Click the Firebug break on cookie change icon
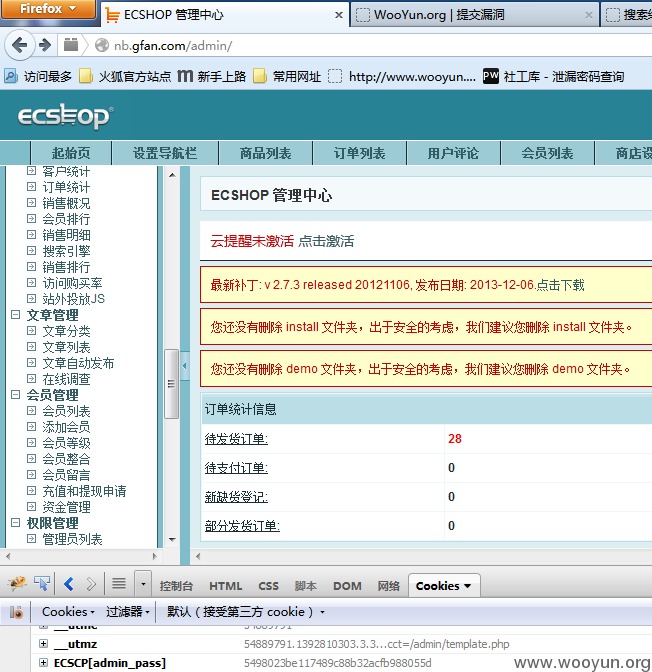This screenshot has height=672, width=652. pyautogui.click(x=16, y=612)
